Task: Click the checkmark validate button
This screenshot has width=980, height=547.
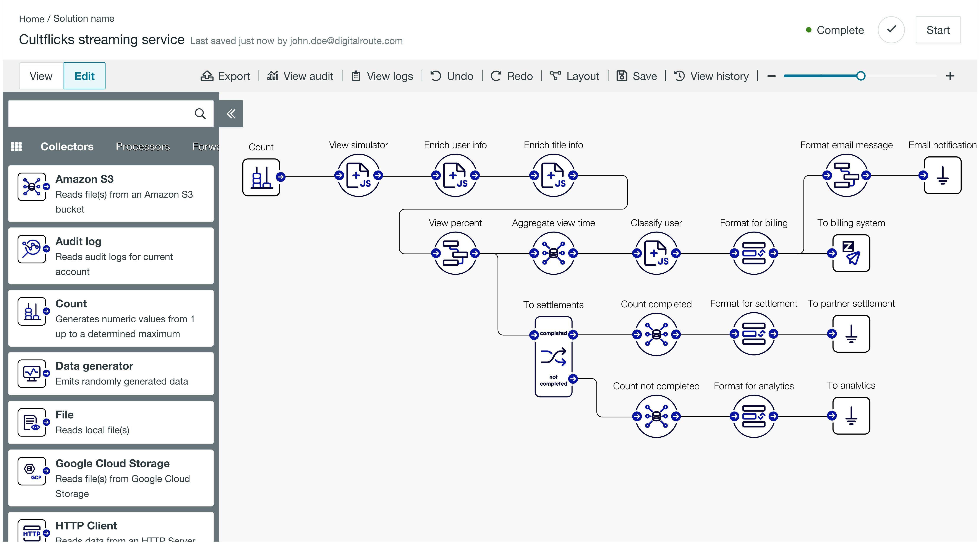Action: point(891,30)
